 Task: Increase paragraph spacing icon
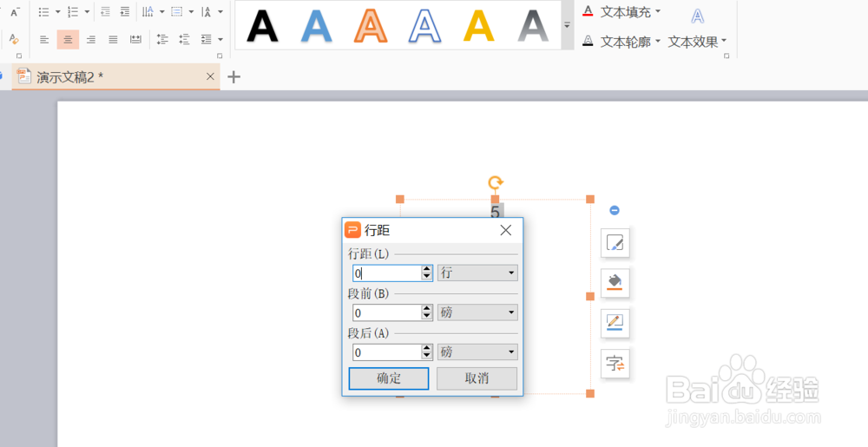(162, 39)
